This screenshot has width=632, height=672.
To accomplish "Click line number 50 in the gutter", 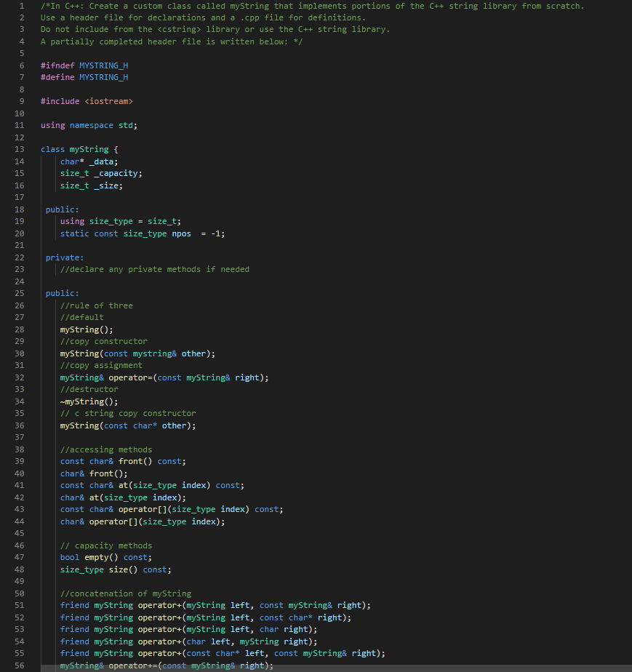I will tap(20, 593).
